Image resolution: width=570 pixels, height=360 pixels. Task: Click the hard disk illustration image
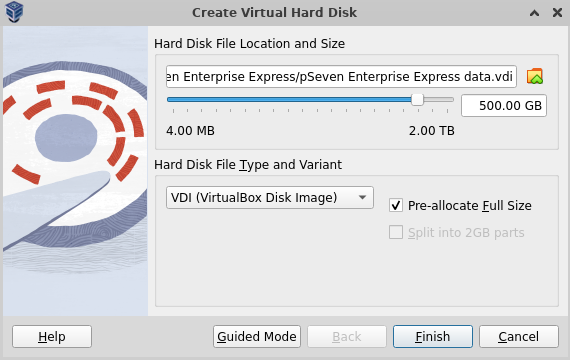click(x=76, y=171)
